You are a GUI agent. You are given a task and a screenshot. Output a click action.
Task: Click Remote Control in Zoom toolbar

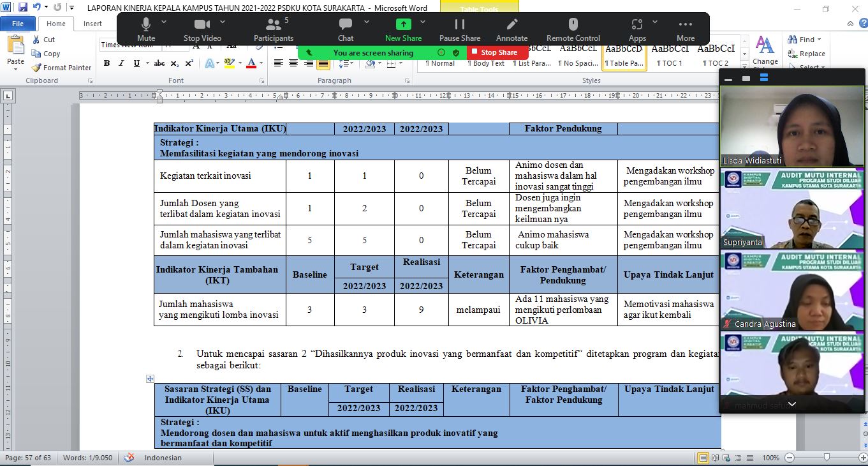573,29
